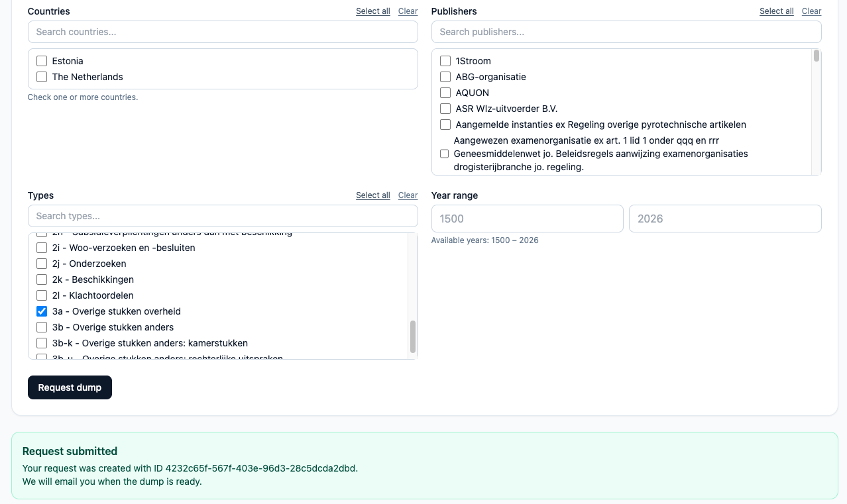Tick The Netherlands checkbox
847x504 pixels.
coord(42,77)
